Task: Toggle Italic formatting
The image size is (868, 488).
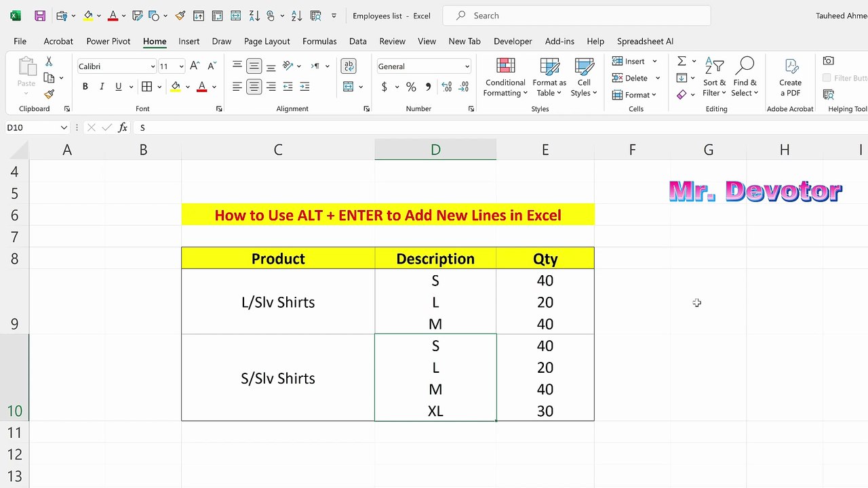Action: tap(102, 86)
